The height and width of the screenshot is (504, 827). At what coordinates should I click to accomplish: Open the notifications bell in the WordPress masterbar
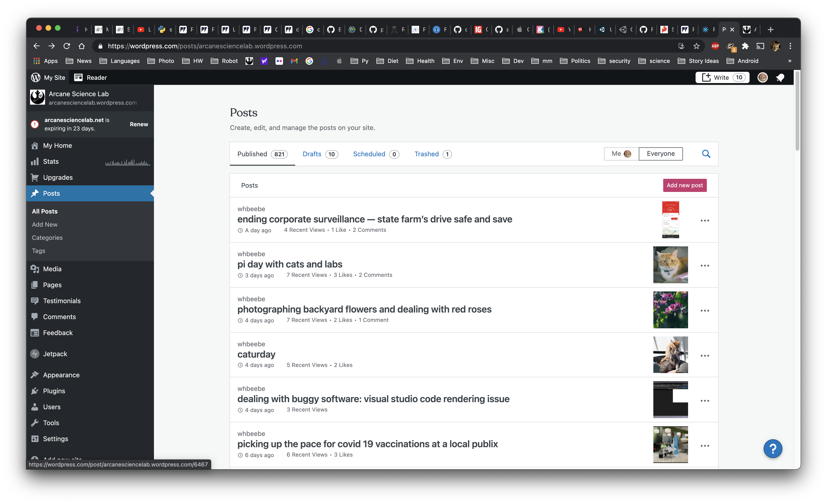780,77
